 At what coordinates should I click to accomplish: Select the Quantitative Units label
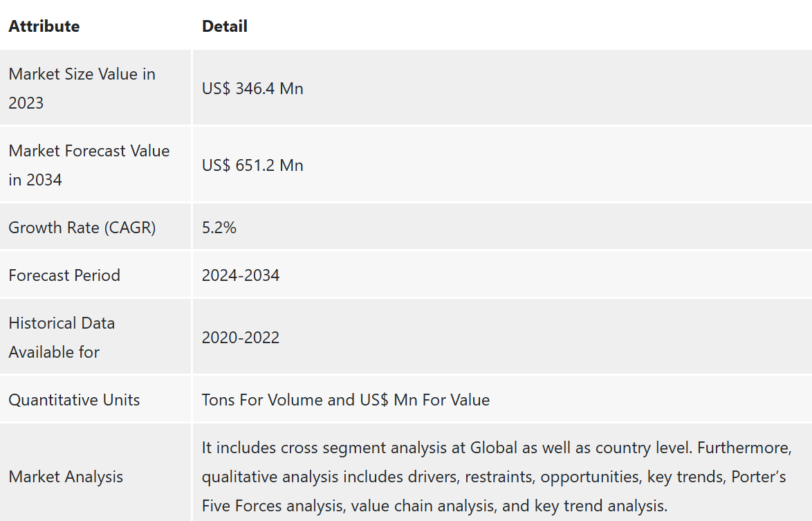(x=74, y=400)
